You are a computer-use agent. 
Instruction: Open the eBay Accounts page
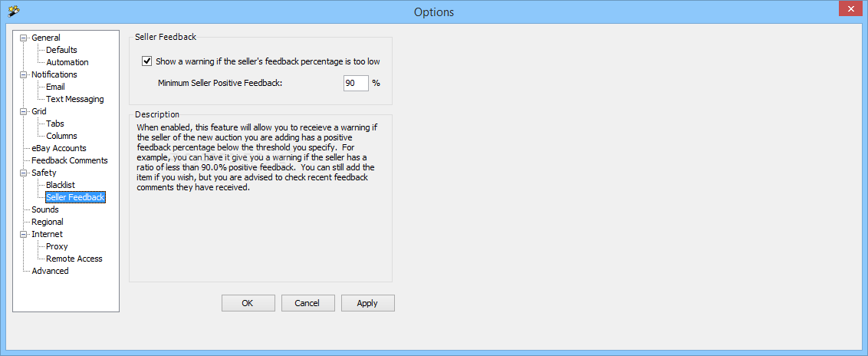[58, 148]
